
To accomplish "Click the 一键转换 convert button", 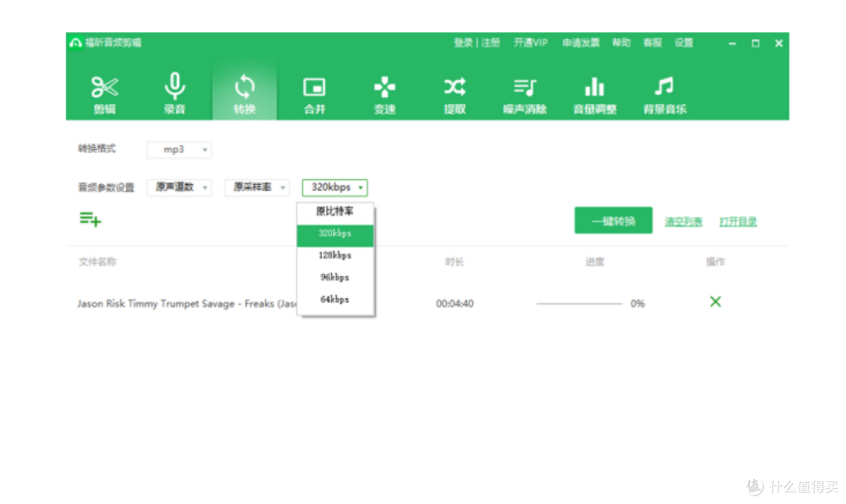I will 613,221.
